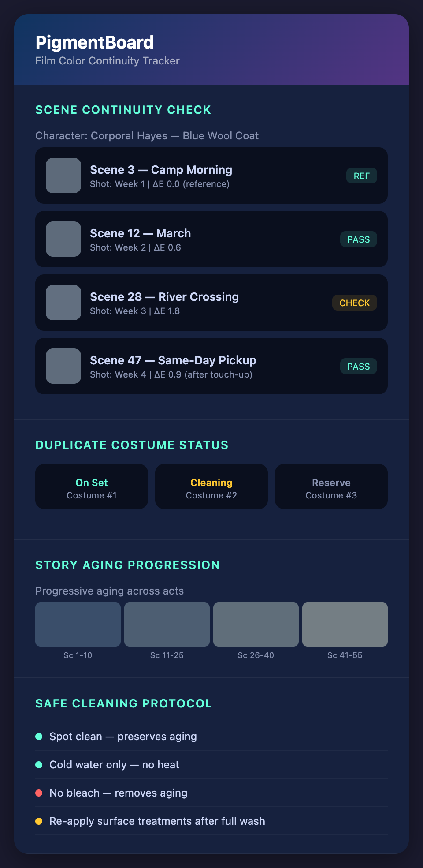423x868 pixels.
Task: Click the PASS badge on Scene 47
Action: pyautogui.click(x=358, y=367)
